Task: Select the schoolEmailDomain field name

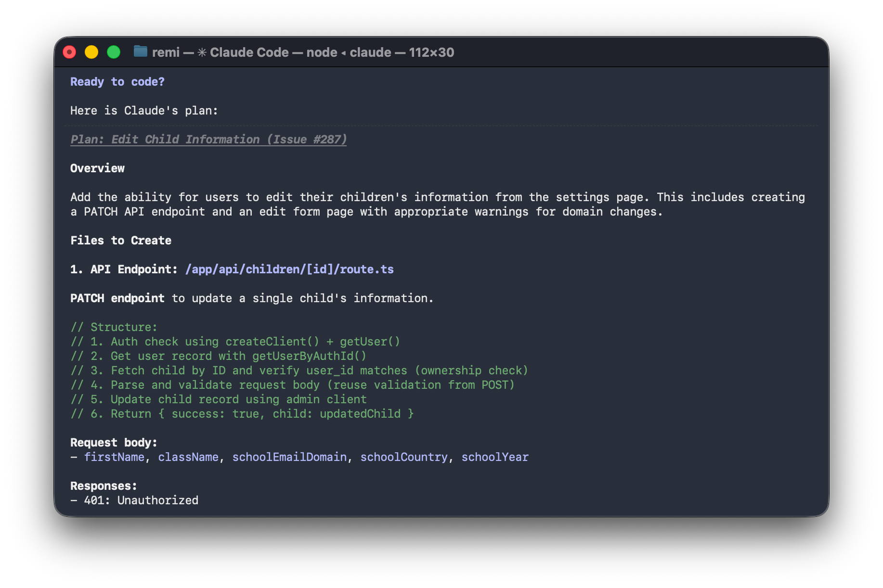Action: (x=289, y=457)
